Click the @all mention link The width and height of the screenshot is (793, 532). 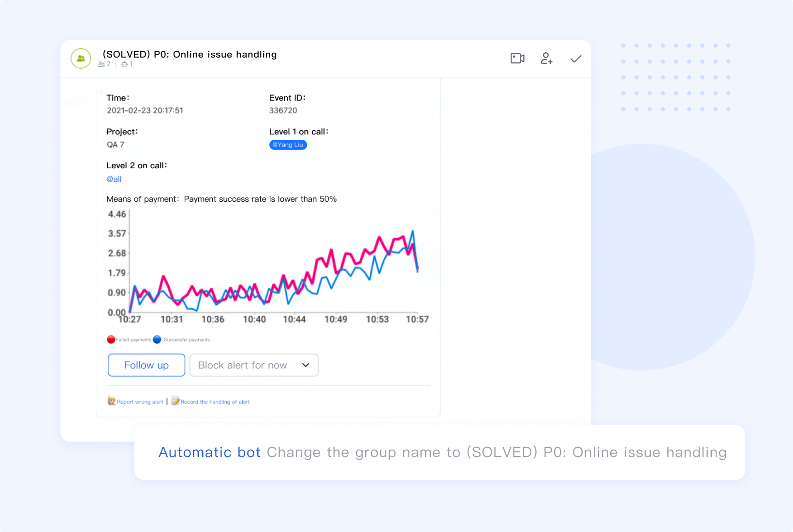pos(114,179)
